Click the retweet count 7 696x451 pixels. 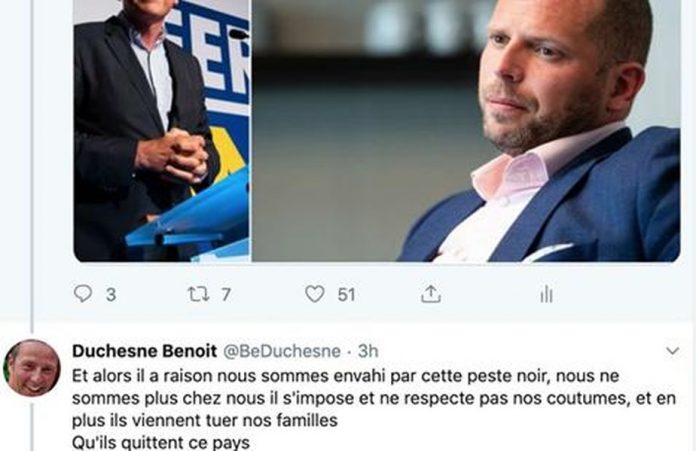click(226, 295)
